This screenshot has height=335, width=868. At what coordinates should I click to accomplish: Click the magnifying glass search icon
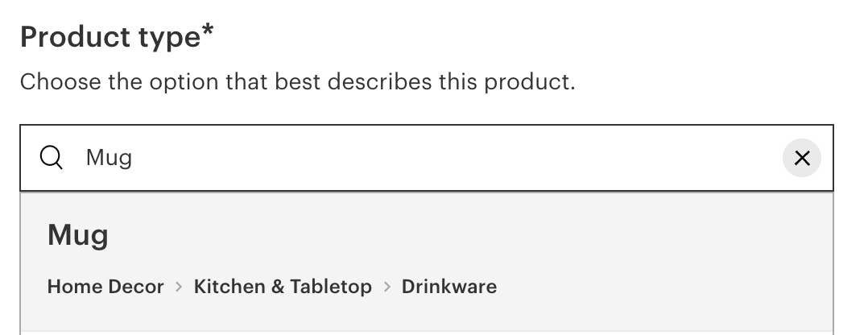(52, 158)
